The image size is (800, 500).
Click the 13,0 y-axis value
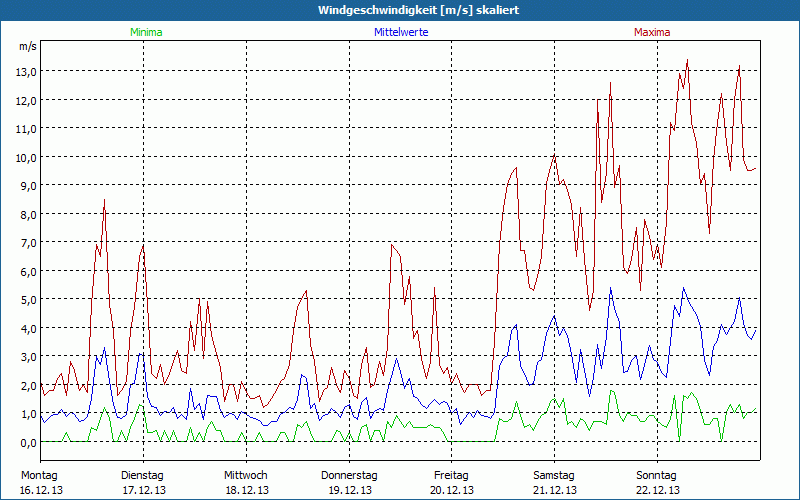point(26,72)
